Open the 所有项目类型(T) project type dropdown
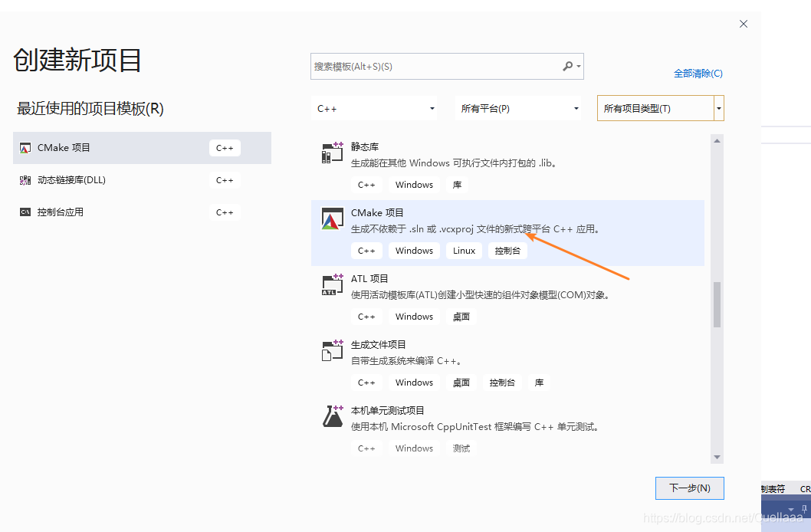811x532 pixels. (661, 109)
